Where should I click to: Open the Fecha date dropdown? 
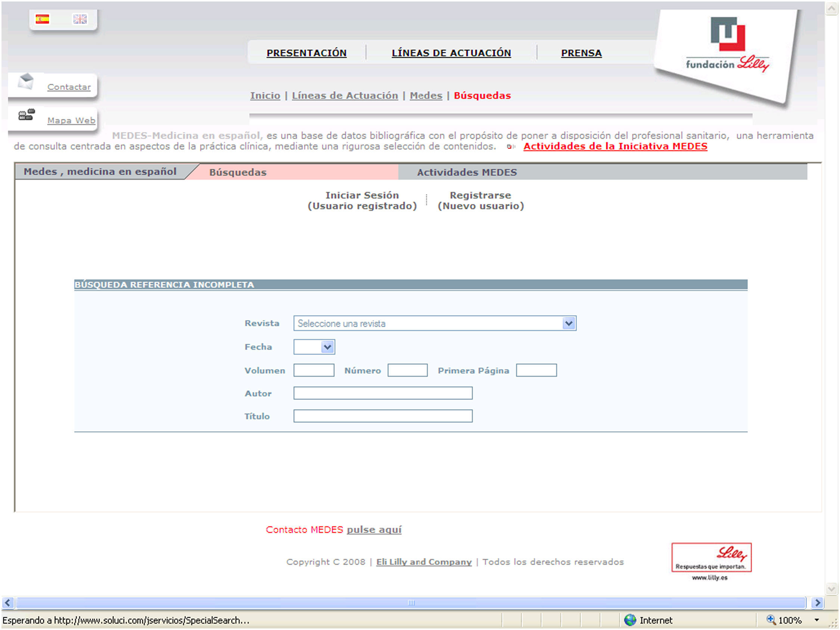tap(327, 347)
